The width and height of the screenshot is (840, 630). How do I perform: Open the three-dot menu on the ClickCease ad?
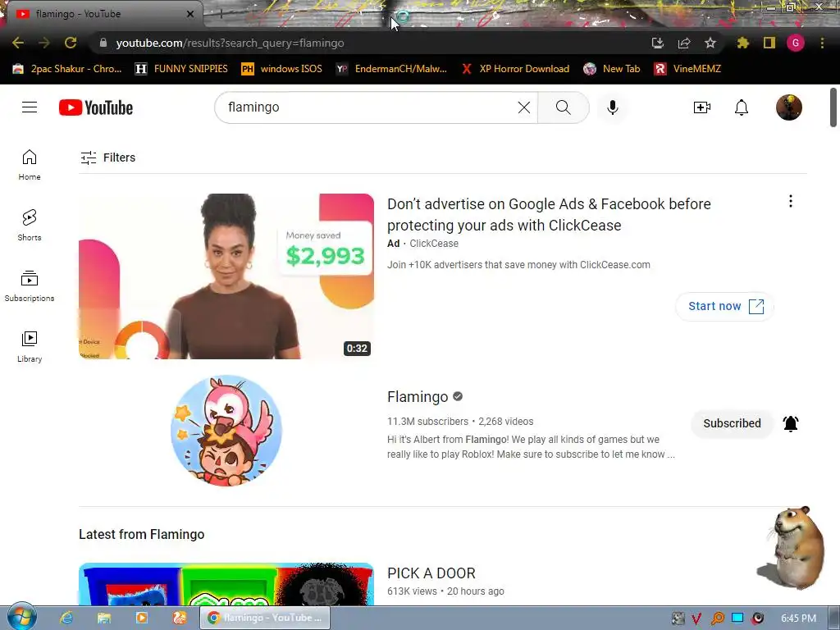click(791, 202)
